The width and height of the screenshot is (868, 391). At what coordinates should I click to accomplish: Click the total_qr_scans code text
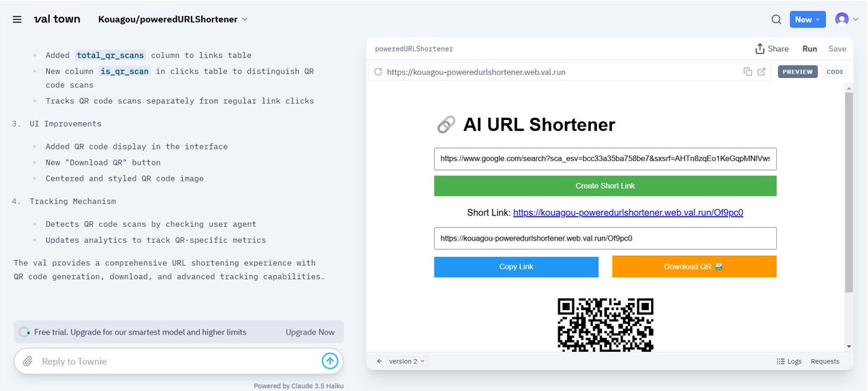point(111,55)
